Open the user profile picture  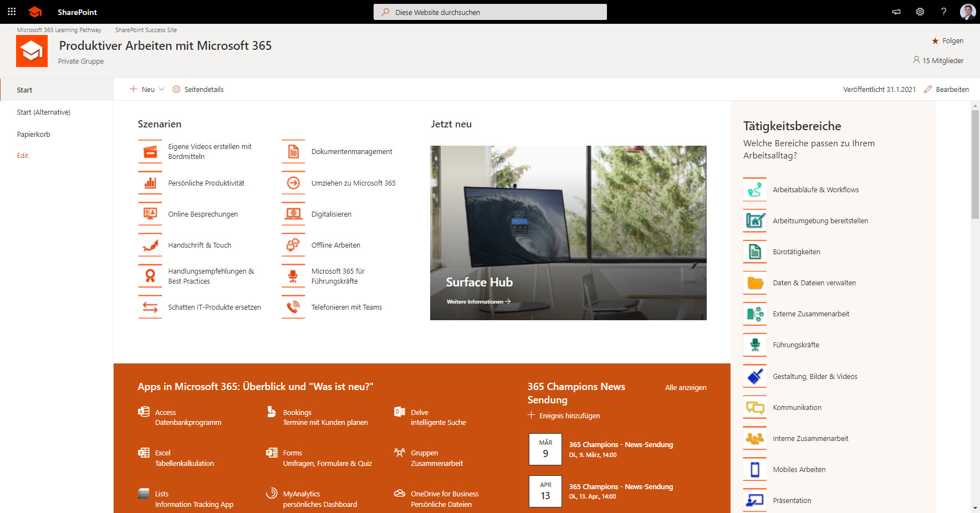tap(968, 12)
